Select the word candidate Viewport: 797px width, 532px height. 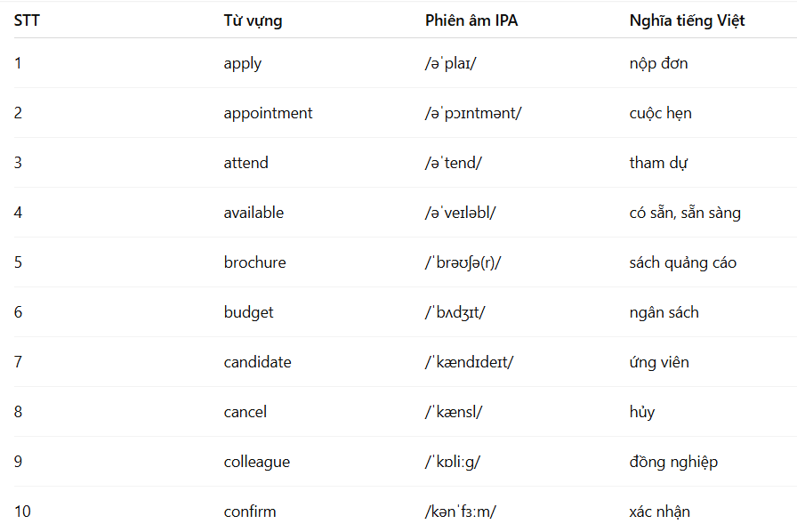[x=257, y=362]
